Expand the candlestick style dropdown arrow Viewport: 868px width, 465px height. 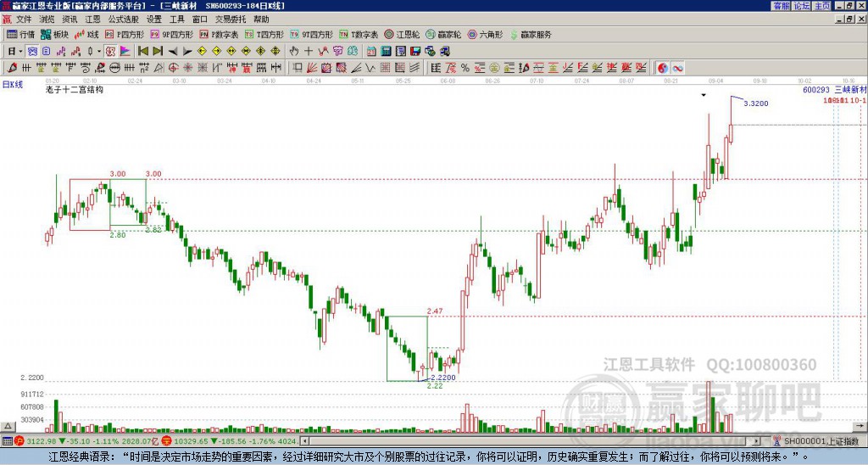click(x=99, y=51)
